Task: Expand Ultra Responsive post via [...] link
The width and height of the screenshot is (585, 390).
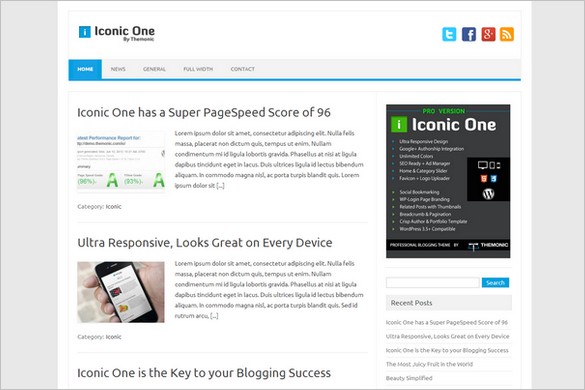Action: click(214, 316)
